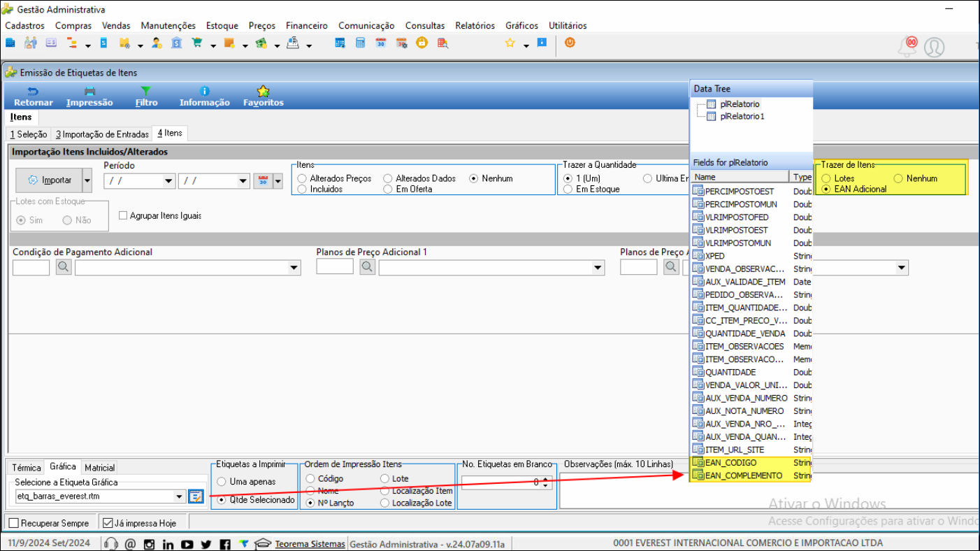Click the orange hierarchy chart toolbar icon
This screenshot has height=551, width=980.
coord(72,43)
